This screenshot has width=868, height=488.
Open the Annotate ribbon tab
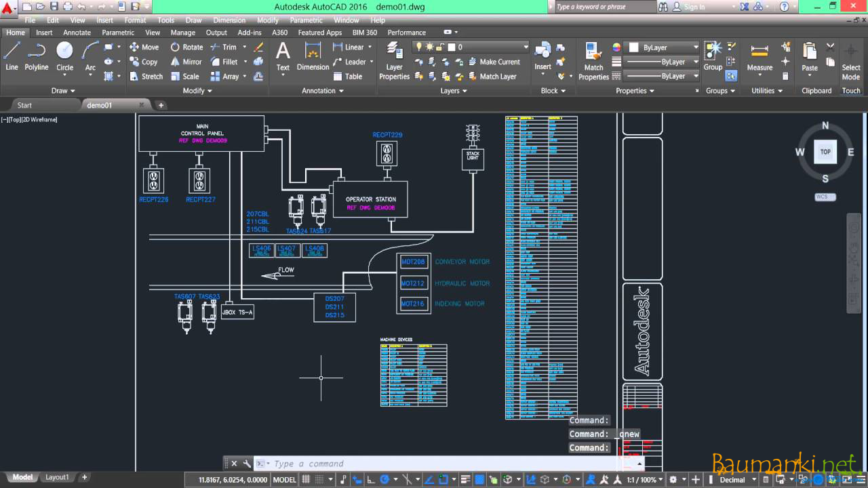[x=77, y=33]
